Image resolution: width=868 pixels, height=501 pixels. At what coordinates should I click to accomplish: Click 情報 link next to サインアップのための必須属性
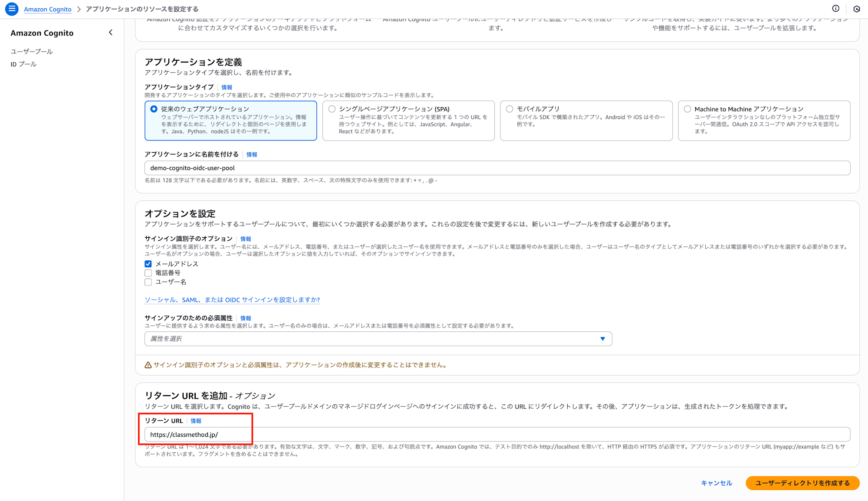(246, 318)
